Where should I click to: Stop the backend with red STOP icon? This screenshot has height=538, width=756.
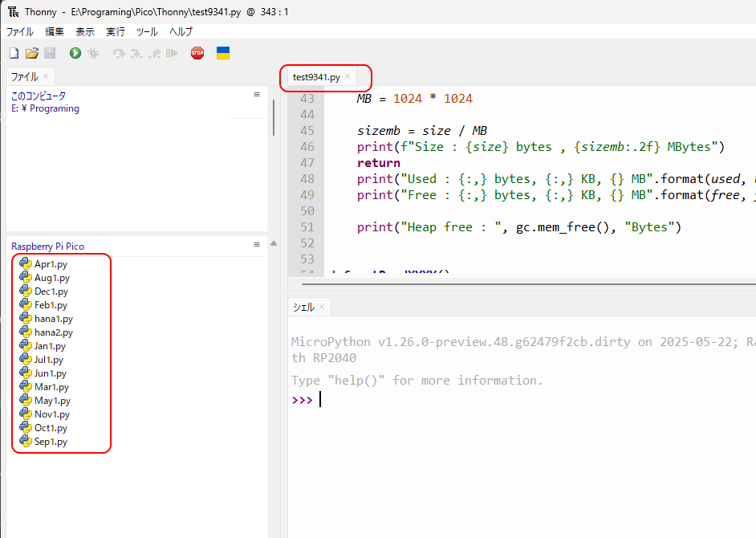pos(197,53)
